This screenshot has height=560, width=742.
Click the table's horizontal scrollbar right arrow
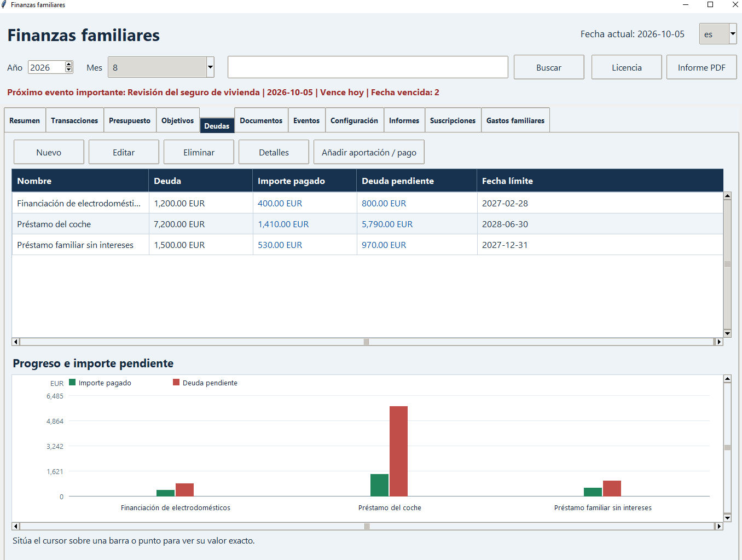point(719,342)
